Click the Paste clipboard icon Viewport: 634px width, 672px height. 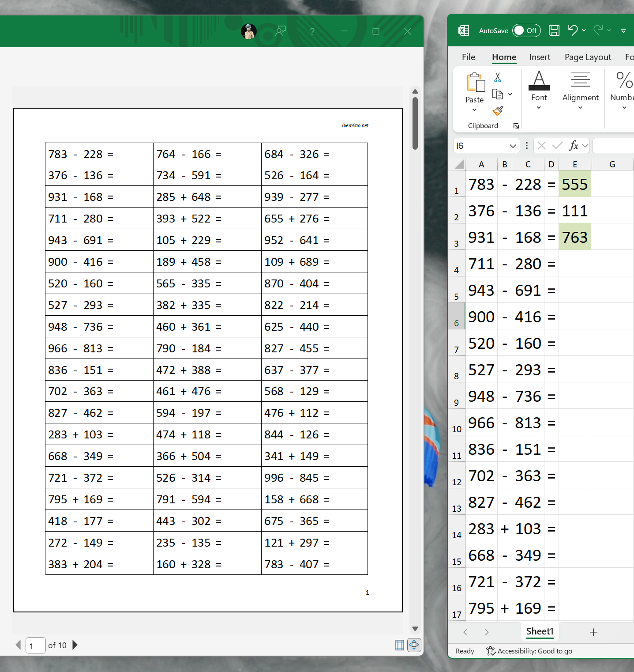(475, 82)
